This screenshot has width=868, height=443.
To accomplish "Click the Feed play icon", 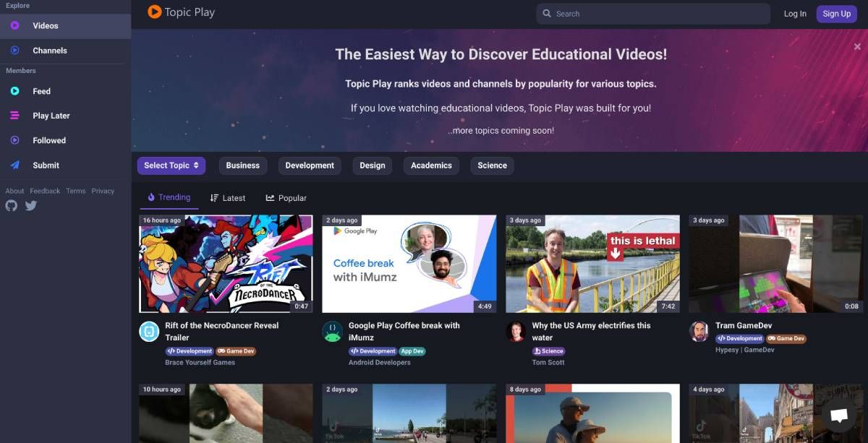I will coord(14,91).
